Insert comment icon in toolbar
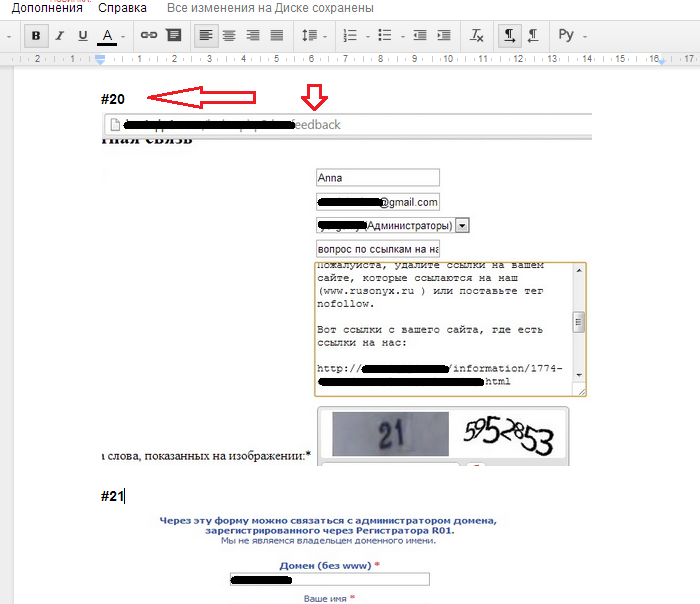Screen dimensions: 700x604 click(x=174, y=35)
